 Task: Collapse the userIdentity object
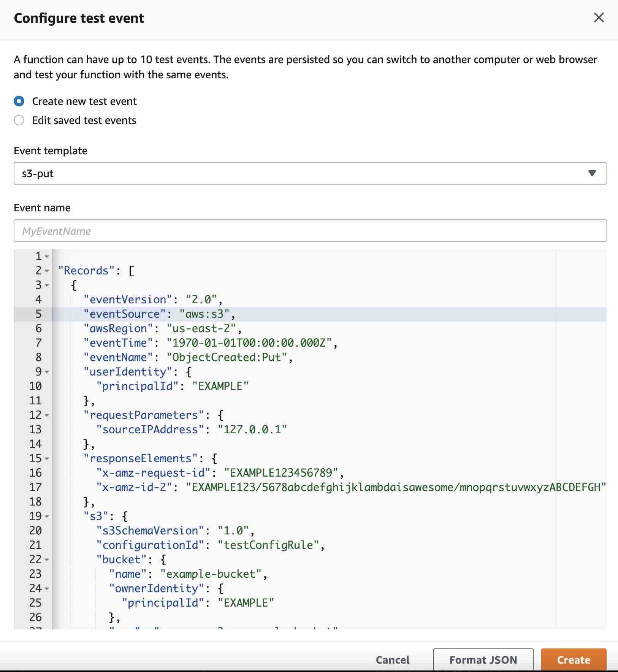click(x=46, y=372)
